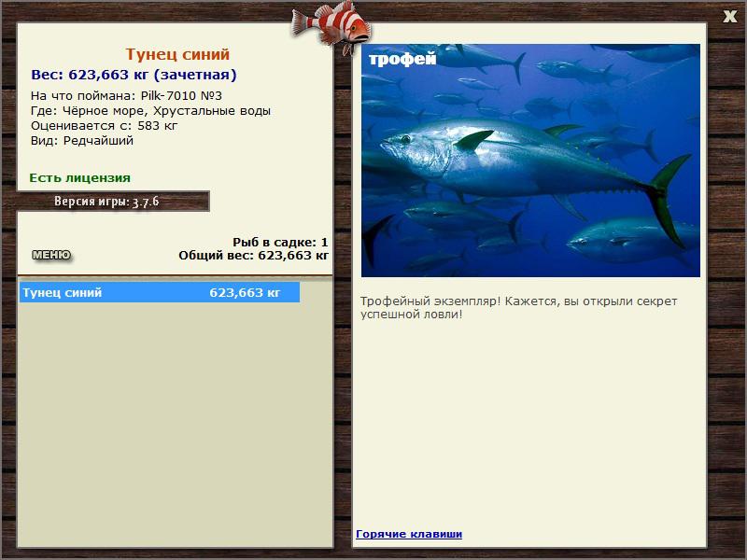This screenshot has height=560, width=747.
Task: Select the Тунец синий row in the keepnet list
Action: click(x=160, y=292)
